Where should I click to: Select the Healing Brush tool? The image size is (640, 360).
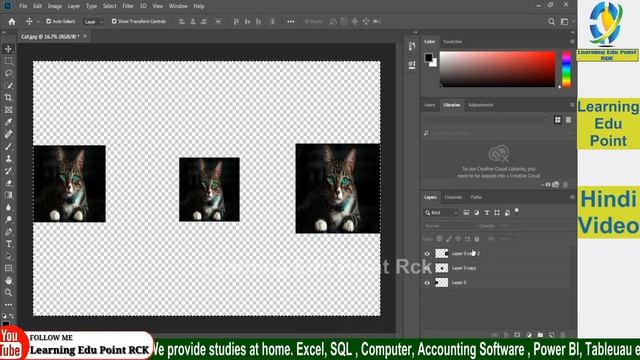8,134
